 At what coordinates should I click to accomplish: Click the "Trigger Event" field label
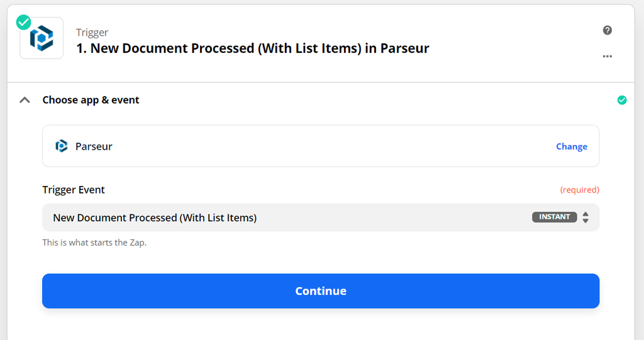click(74, 190)
